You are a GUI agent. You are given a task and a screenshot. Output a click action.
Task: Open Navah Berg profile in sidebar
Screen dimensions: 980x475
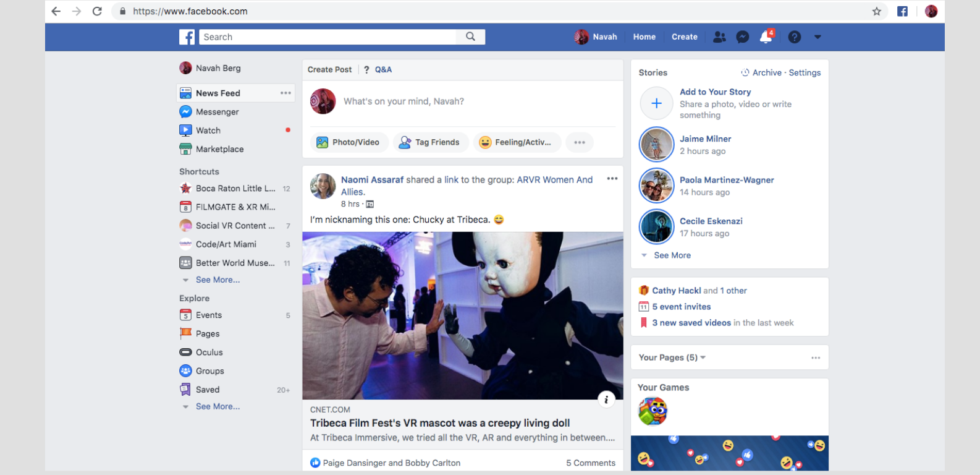point(210,68)
